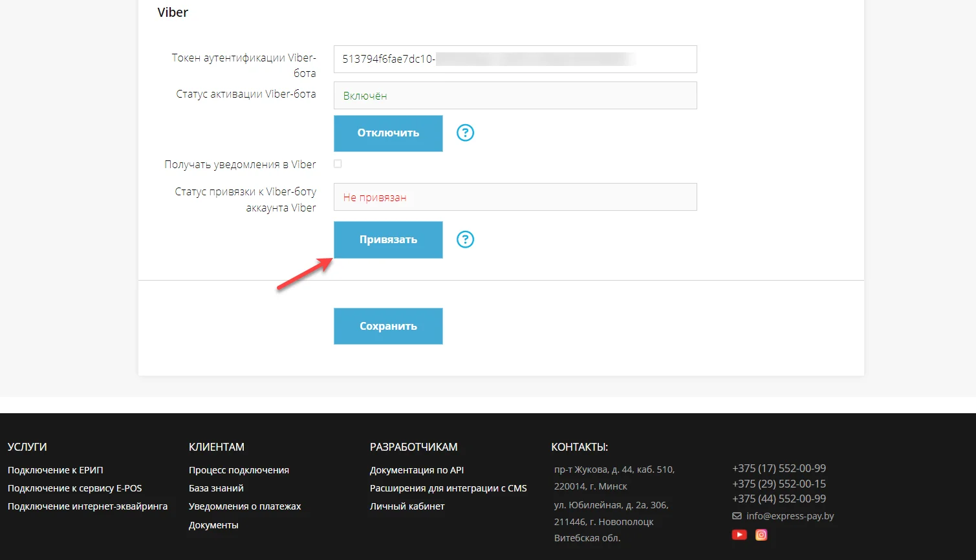976x560 pixels.
Task: Click the Статус активации Viber-бота field showing Включён
Action: point(515,96)
